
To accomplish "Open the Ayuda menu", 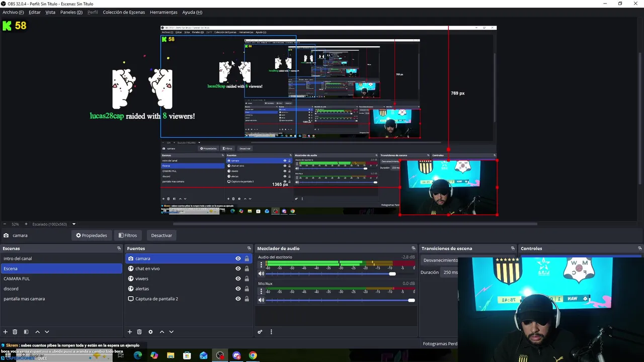I will pos(192,12).
